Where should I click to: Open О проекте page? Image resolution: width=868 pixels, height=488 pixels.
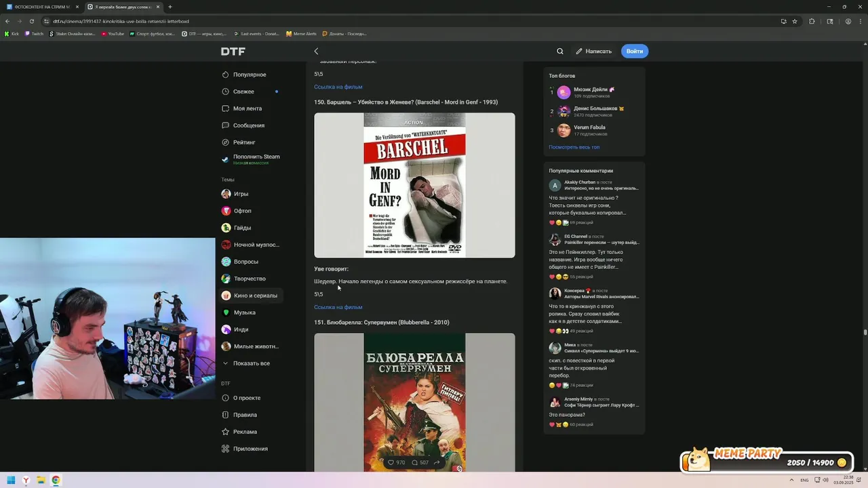tap(246, 398)
